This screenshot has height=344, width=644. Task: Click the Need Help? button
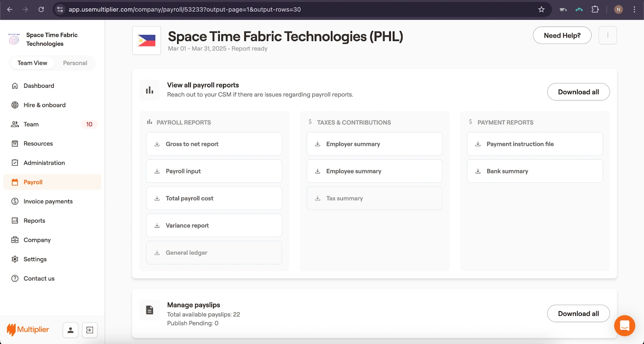[562, 35]
